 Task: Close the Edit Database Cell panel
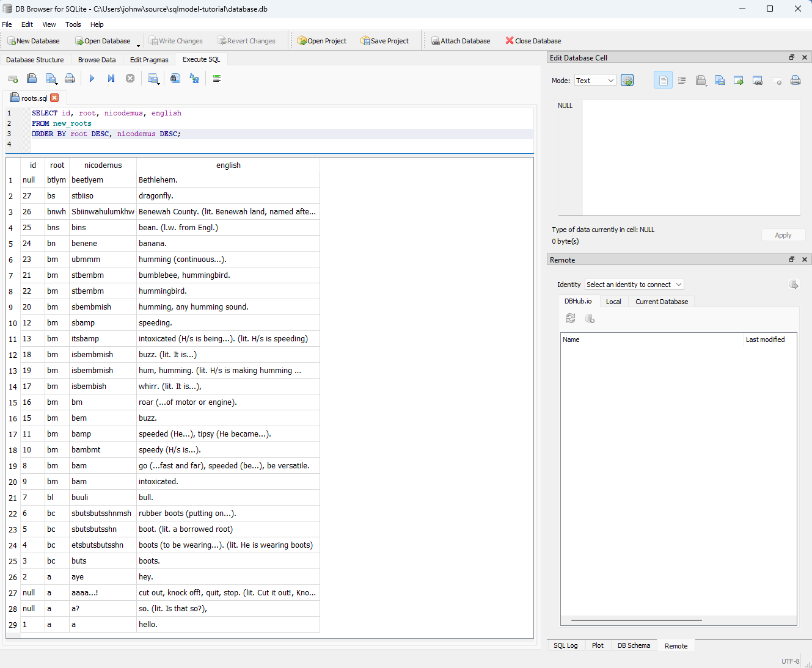(x=805, y=57)
